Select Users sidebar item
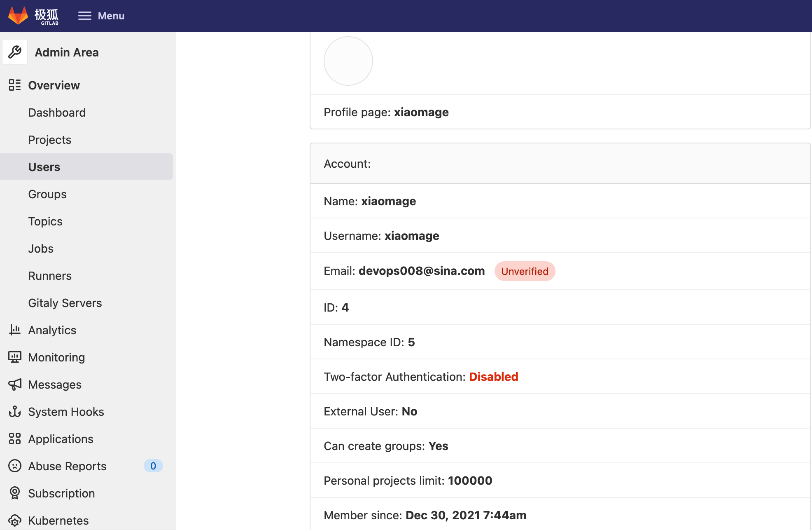Image resolution: width=812 pixels, height=530 pixels. point(44,167)
